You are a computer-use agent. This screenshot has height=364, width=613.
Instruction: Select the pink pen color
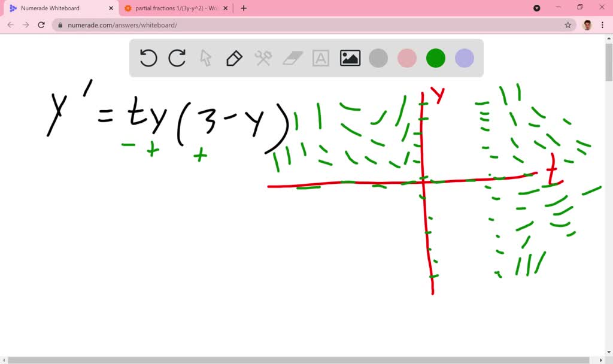406,58
